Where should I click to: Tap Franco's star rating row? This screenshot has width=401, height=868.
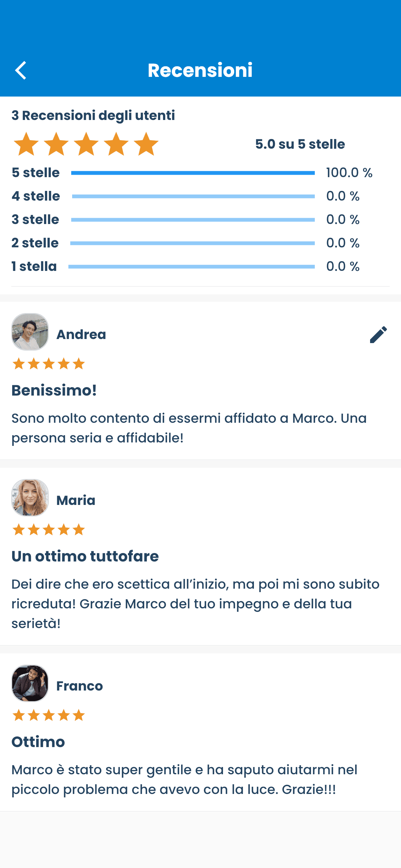[48, 715]
